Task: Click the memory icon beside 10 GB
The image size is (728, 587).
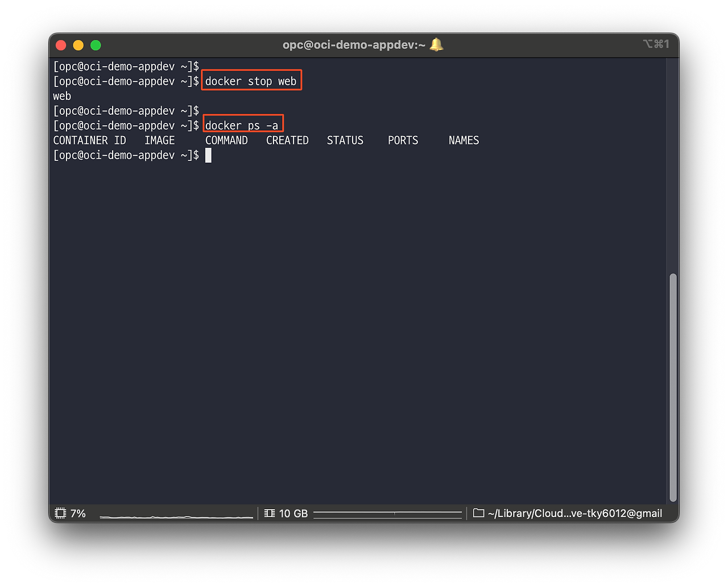Action: (270, 514)
